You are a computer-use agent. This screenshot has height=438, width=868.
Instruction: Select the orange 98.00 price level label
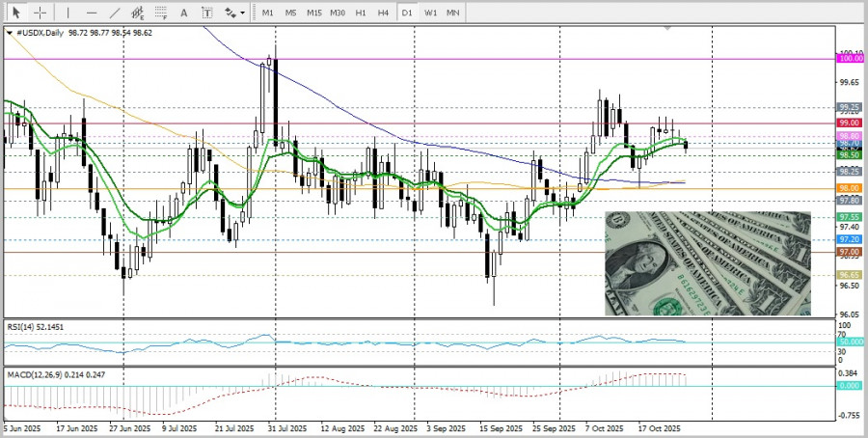coord(849,188)
